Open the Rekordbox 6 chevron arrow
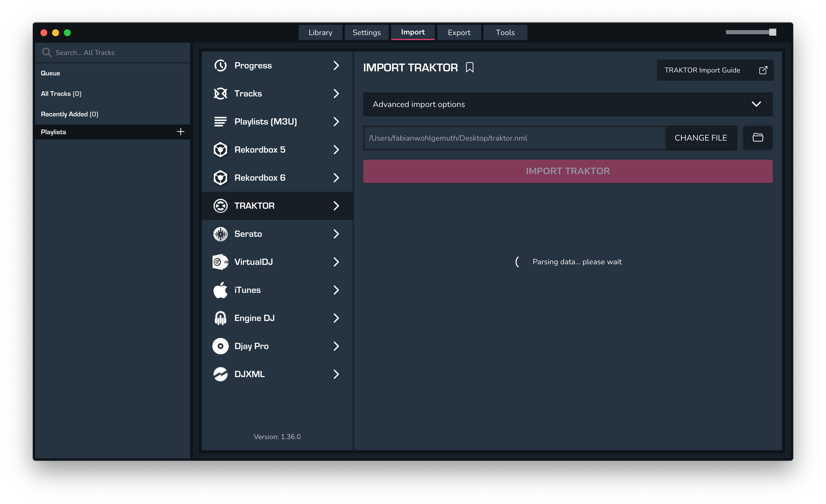826x504 pixels. coord(336,178)
